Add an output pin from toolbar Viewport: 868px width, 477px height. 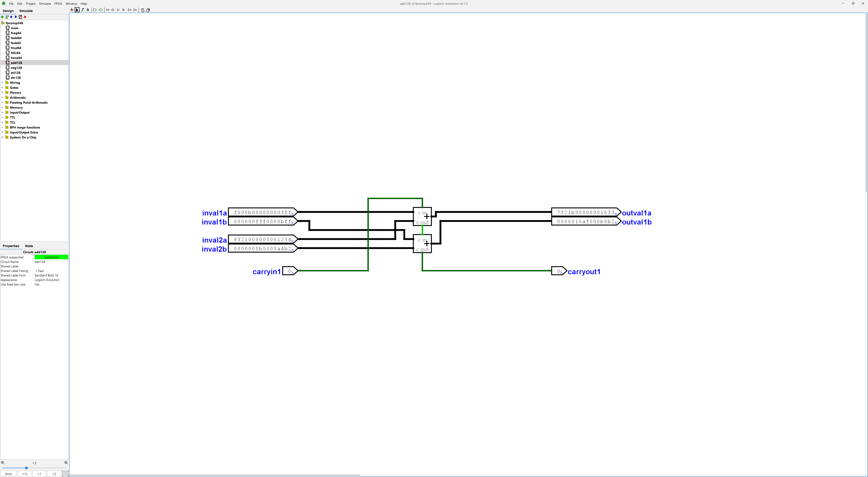[x=100, y=10]
